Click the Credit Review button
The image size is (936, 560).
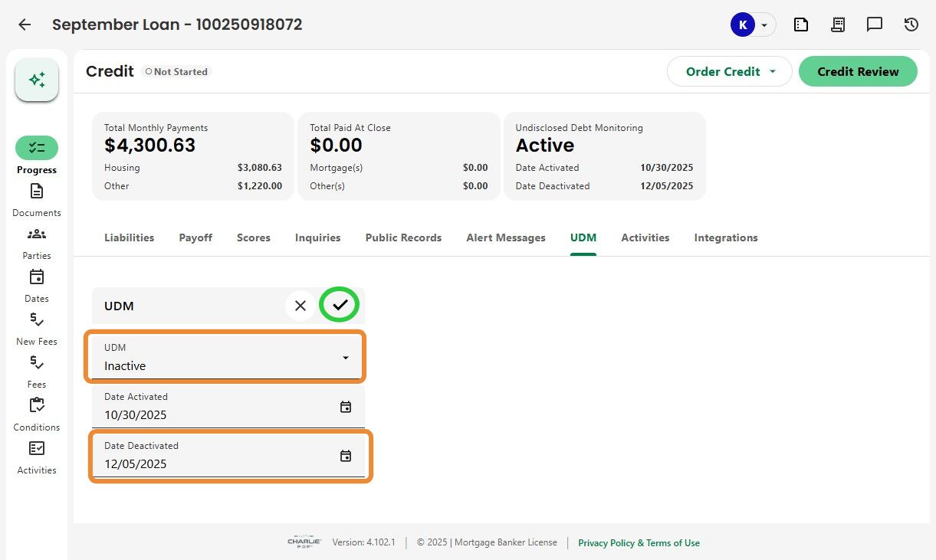(x=858, y=71)
